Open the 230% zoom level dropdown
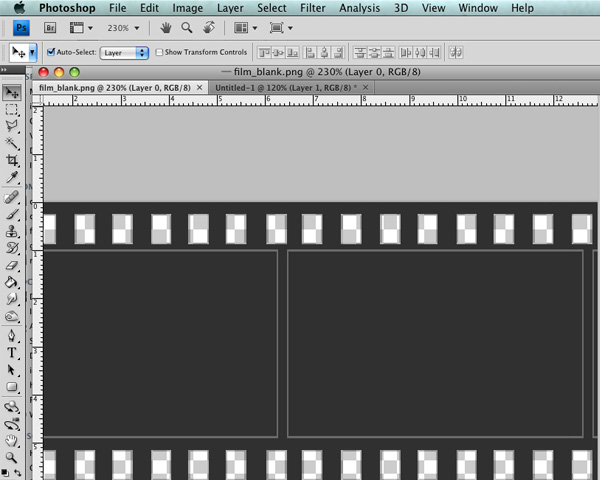Screen dimensions: 600x480 (124, 28)
